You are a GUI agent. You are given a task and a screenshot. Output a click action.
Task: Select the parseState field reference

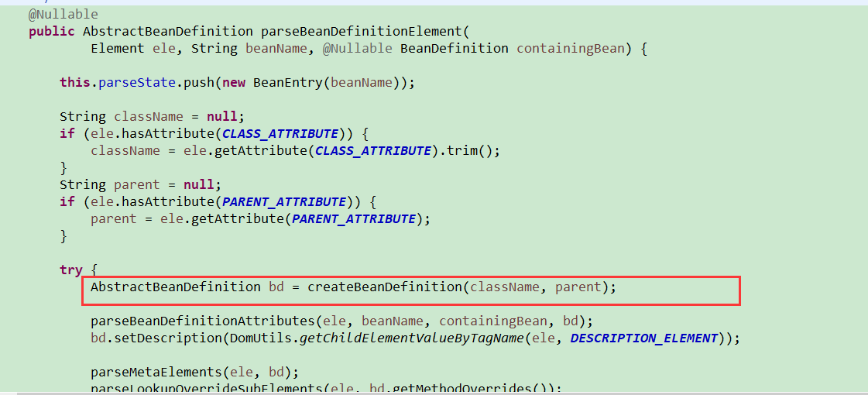click(137, 83)
